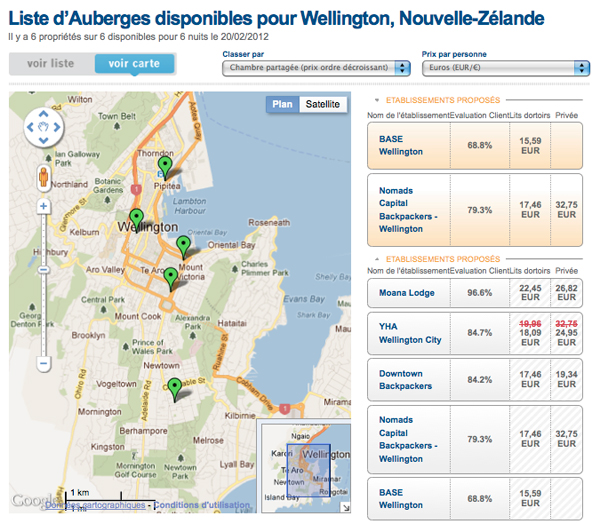Image resolution: width=600 pixels, height=524 pixels.
Task: Click the green marker on Wellington label
Action: [136, 217]
